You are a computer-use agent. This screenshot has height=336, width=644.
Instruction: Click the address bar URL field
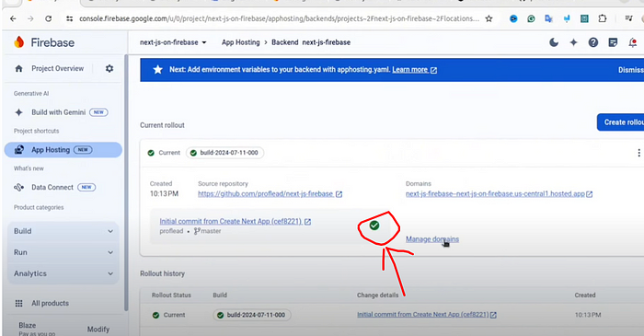pyautogui.click(x=279, y=18)
